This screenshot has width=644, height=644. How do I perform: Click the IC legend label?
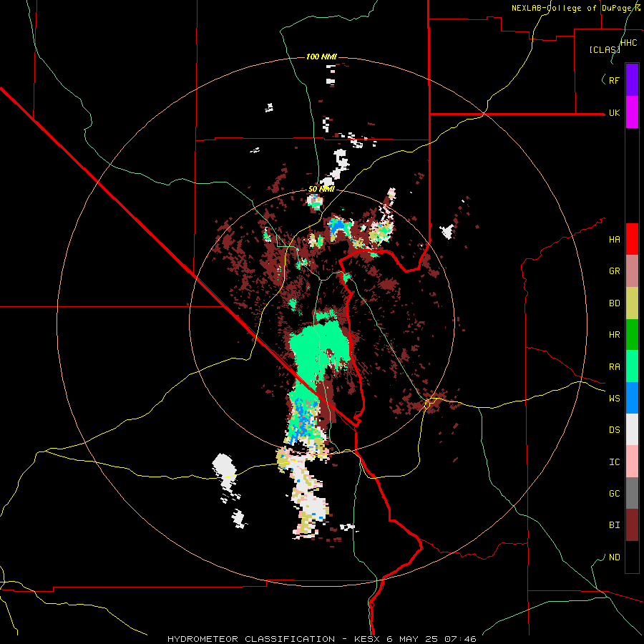pyautogui.click(x=615, y=462)
